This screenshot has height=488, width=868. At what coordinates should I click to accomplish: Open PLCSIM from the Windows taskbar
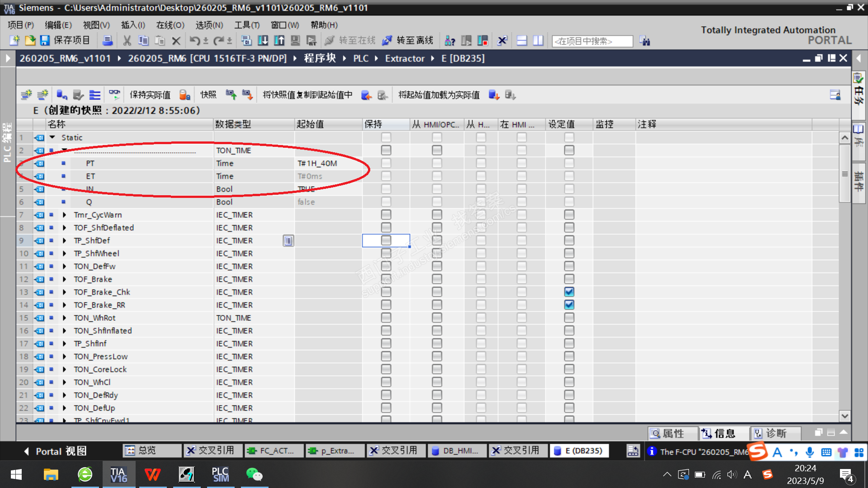(221, 474)
